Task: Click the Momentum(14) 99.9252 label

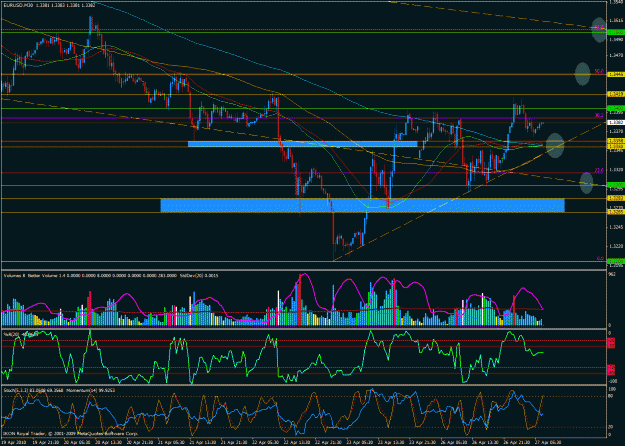Action: click(90, 390)
